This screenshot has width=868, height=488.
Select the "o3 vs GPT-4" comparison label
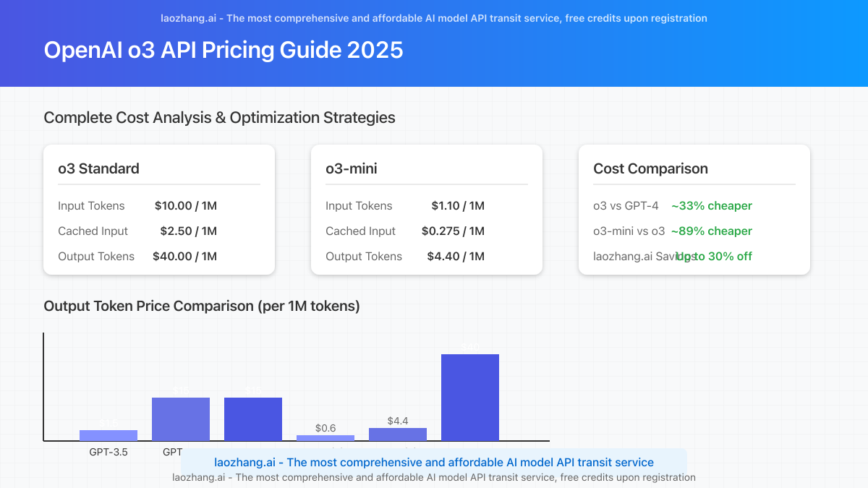(x=626, y=206)
